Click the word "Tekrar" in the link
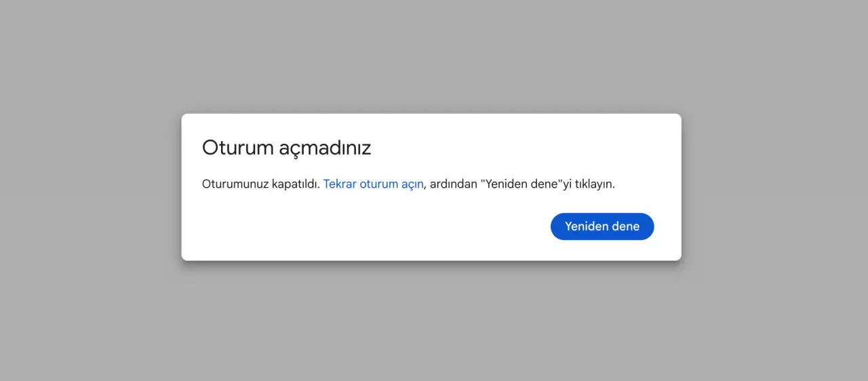 click(x=340, y=184)
